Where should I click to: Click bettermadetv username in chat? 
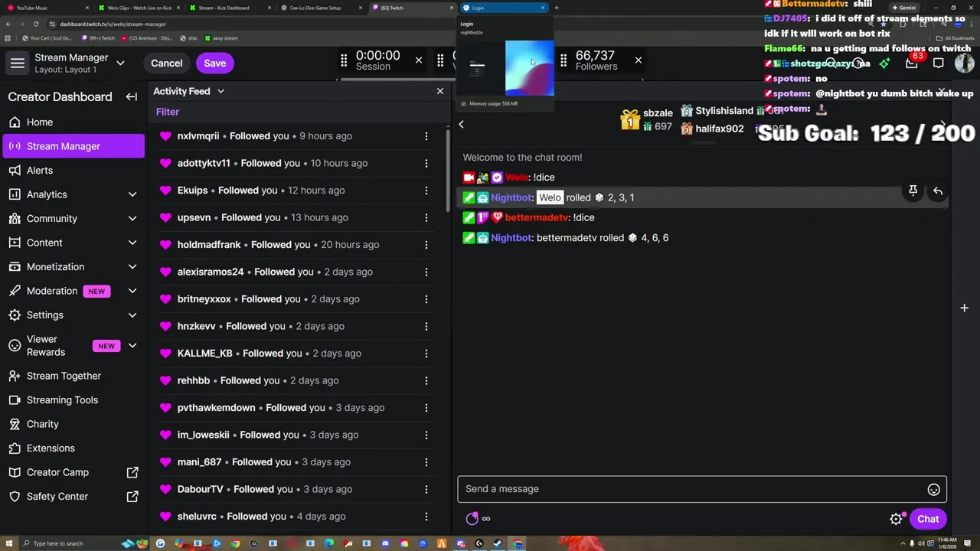pyautogui.click(x=537, y=217)
